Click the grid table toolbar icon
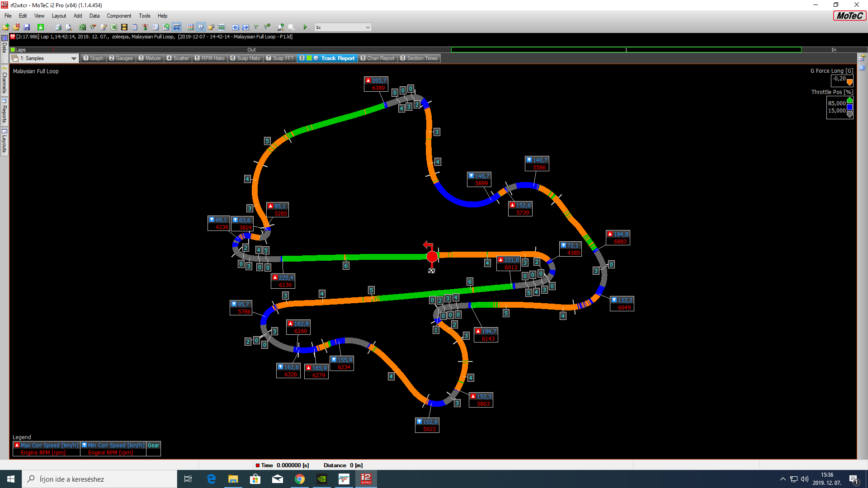 pos(191,27)
